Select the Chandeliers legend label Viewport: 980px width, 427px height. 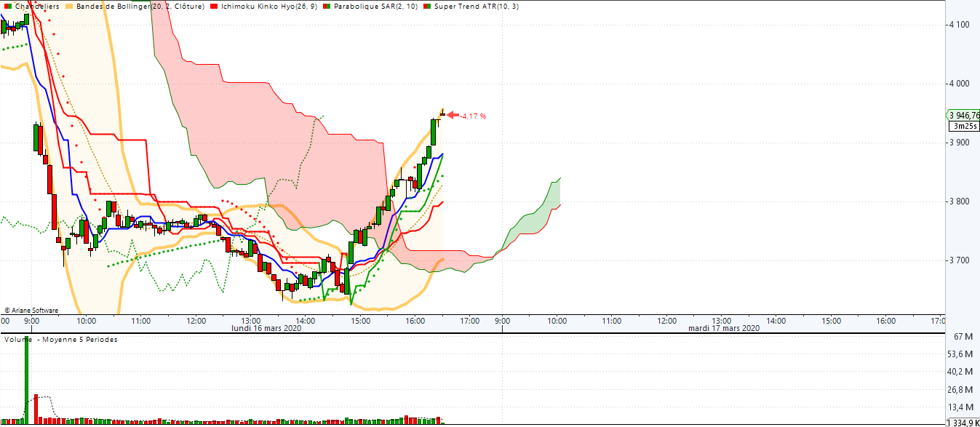pos(37,6)
